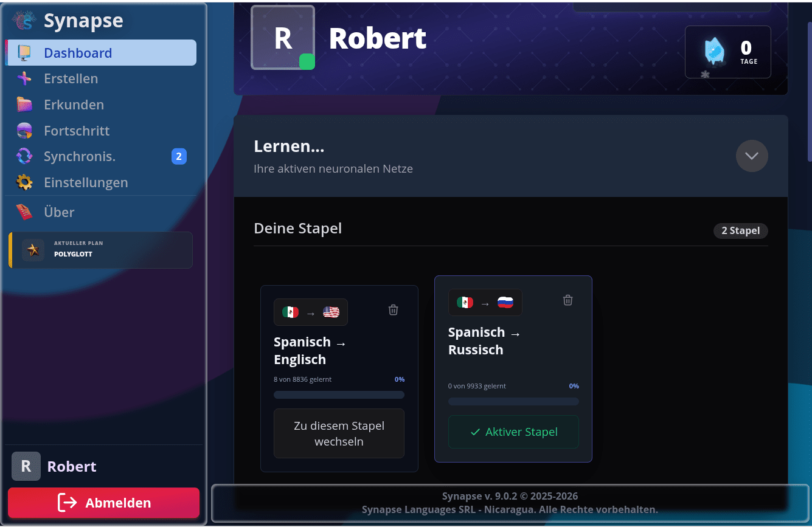Click the Fortschritt chart icon

click(x=24, y=131)
